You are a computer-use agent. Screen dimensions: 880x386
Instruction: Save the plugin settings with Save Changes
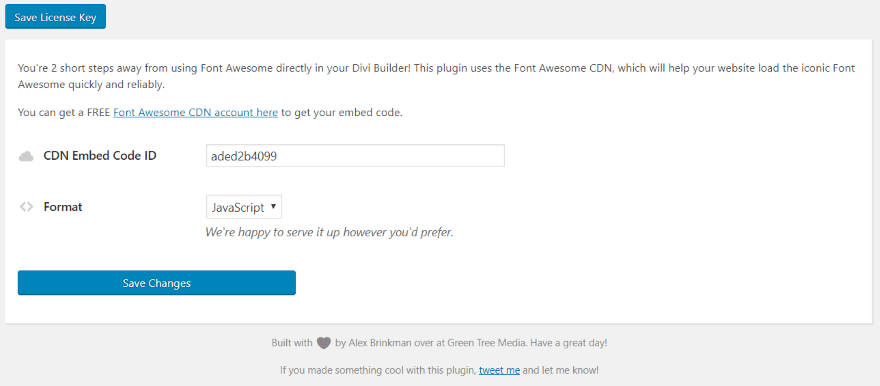157,283
